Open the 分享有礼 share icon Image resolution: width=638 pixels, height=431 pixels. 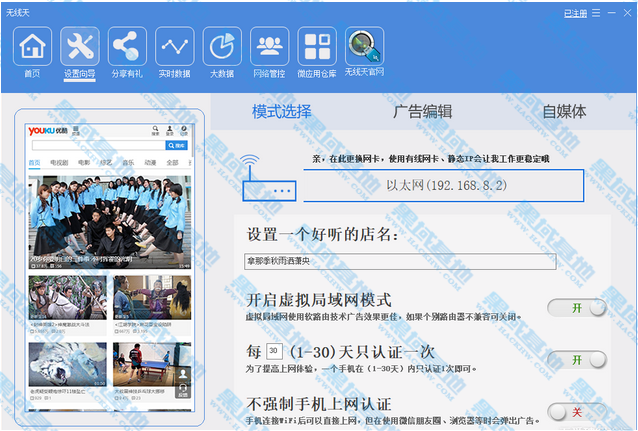pos(126,47)
